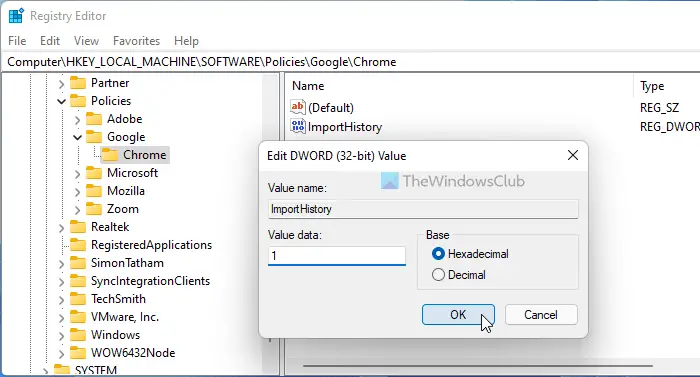
Task: Click the TechSmith folder icon
Action: click(x=78, y=299)
